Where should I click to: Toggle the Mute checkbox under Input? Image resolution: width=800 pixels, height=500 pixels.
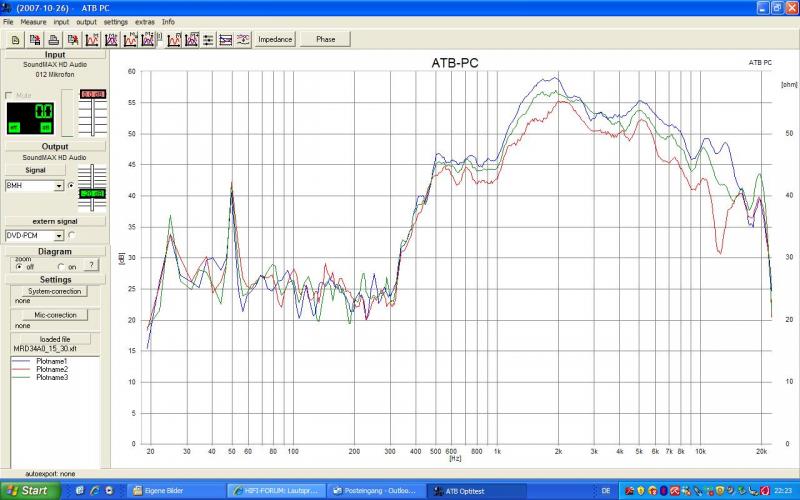8,95
